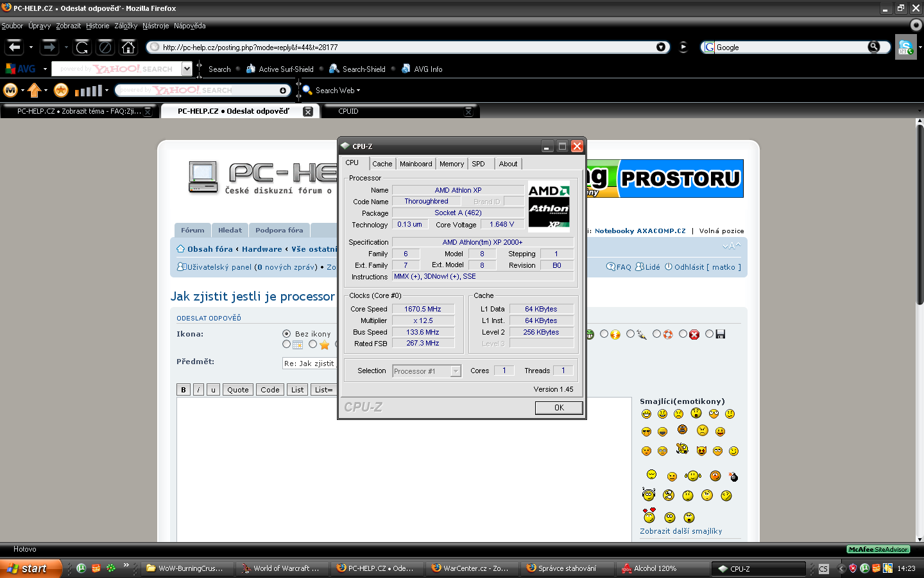Open the About tab in CPU-Z

pos(508,164)
